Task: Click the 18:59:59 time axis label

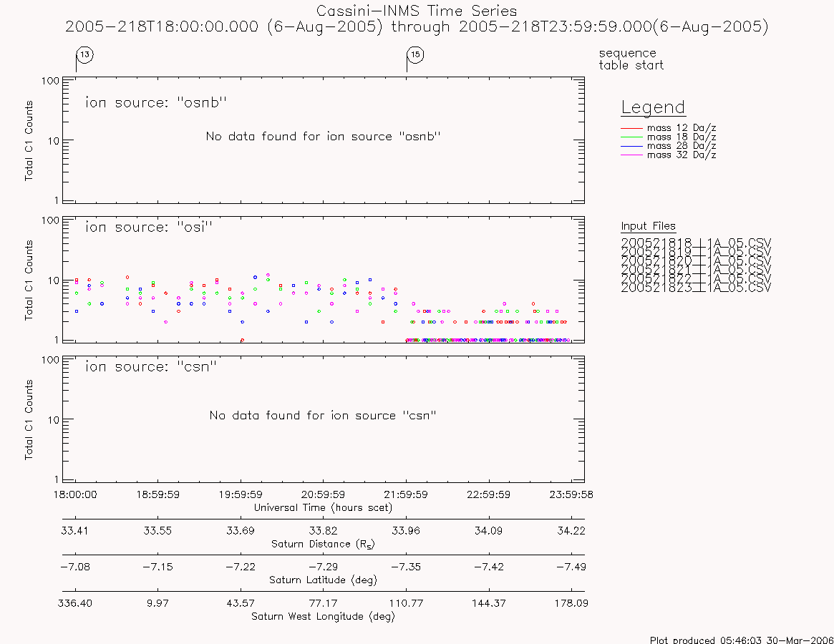Action: point(158,494)
